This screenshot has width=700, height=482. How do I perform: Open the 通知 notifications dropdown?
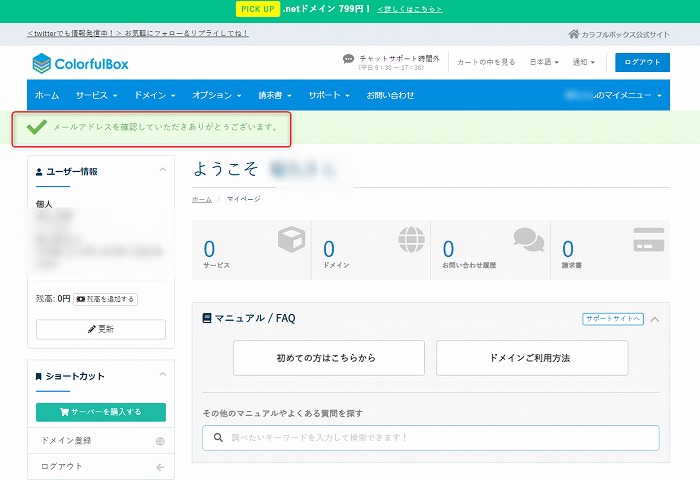[x=584, y=62]
